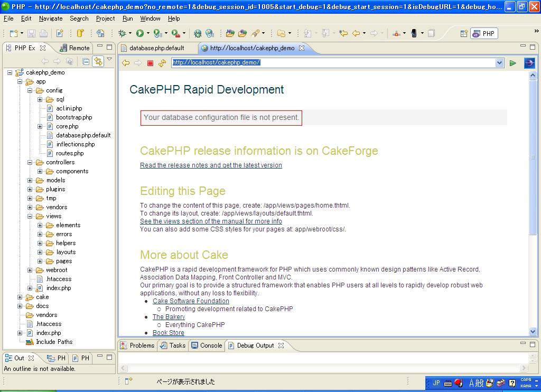Viewport: 541px width, 392px height.
Task: Open the Run menu
Action: pyautogui.click(x=128, y=18)
